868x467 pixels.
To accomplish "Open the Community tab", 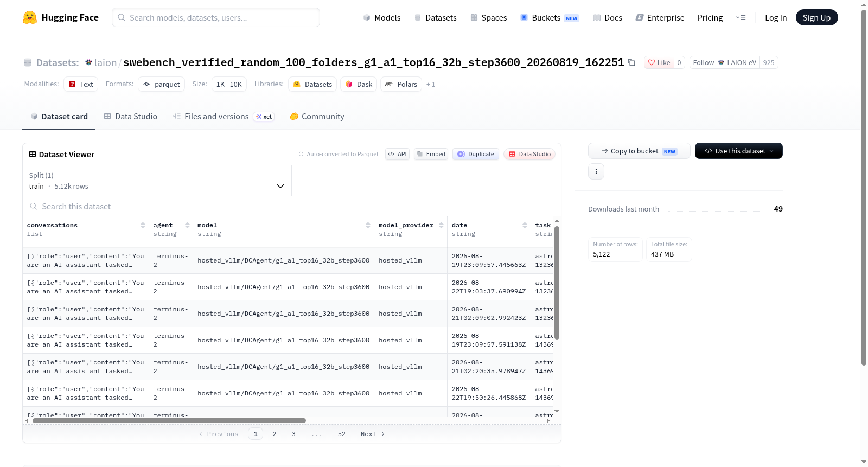I will 317,117.
